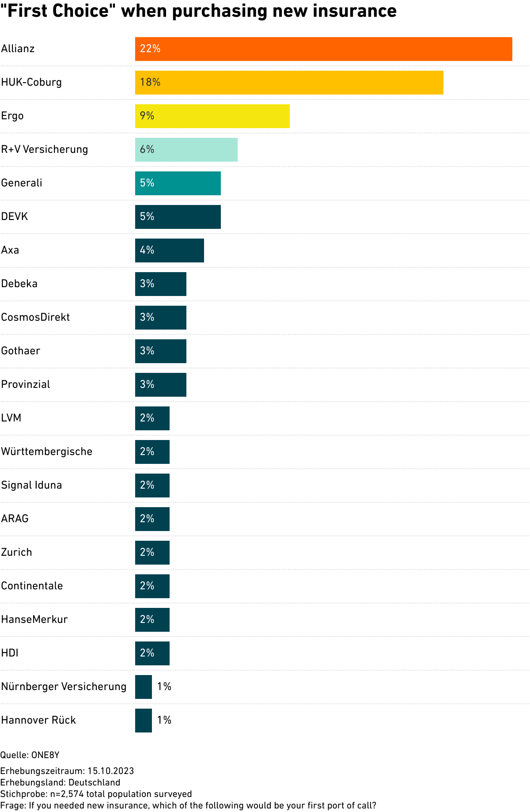Image resolution: width=530 pixels, height=812 pixels.
Task: Click the chart title "First Choice" heading
Action: 199,11
